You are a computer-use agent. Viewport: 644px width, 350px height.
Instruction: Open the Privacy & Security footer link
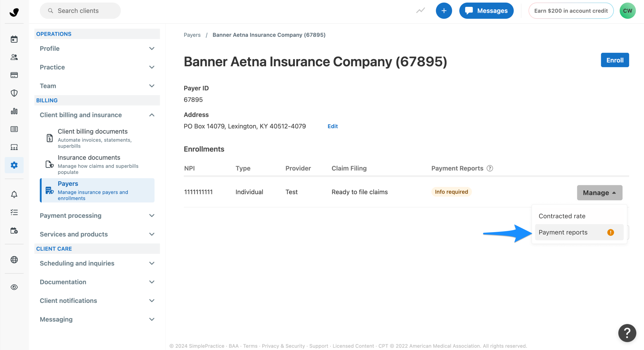[283, 346]
